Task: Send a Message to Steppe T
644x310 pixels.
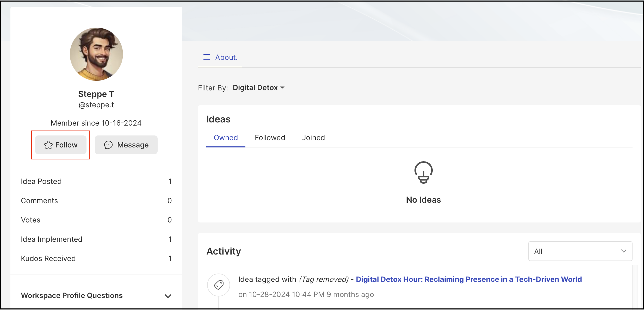Action: (x=126, y=145)
